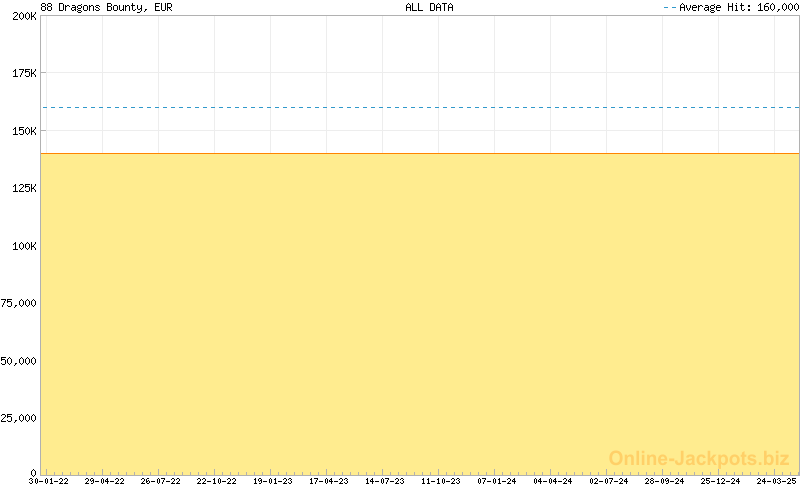Select the 14-07-23 date marker
The image size is (800, 490).
point(385,481)
